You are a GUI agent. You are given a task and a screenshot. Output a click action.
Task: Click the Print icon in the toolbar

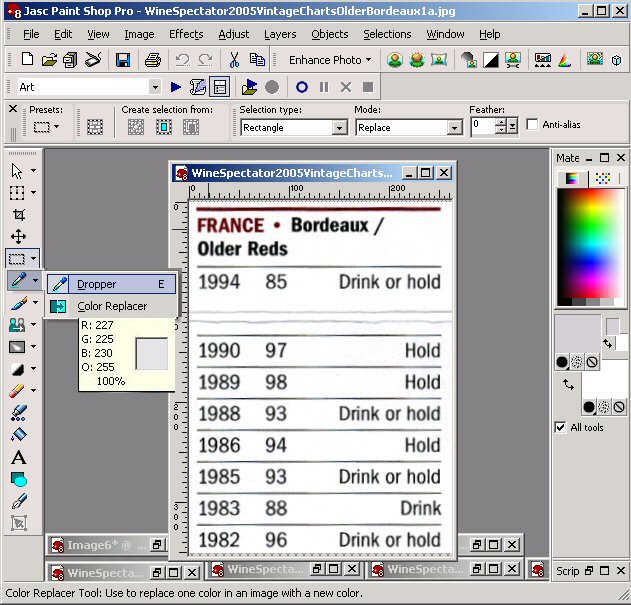[x=152, y=60]
